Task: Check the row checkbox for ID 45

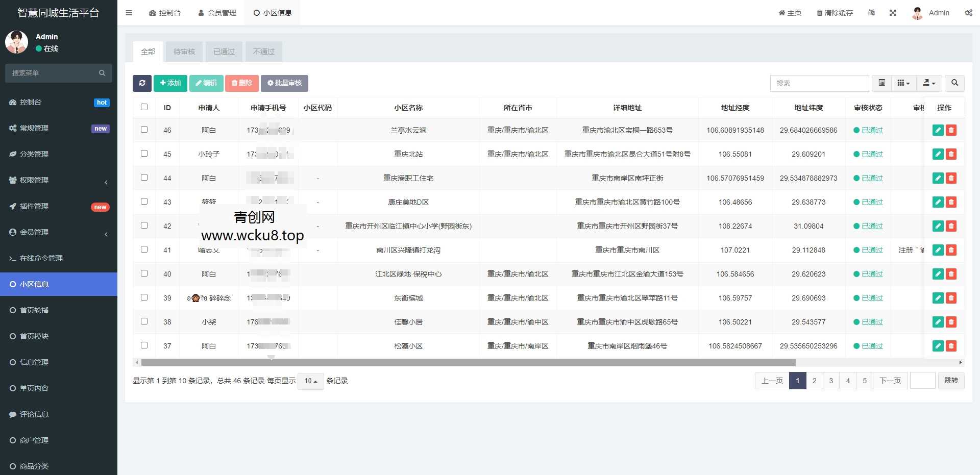Action: pyautogui.click(x=144, y=154)
